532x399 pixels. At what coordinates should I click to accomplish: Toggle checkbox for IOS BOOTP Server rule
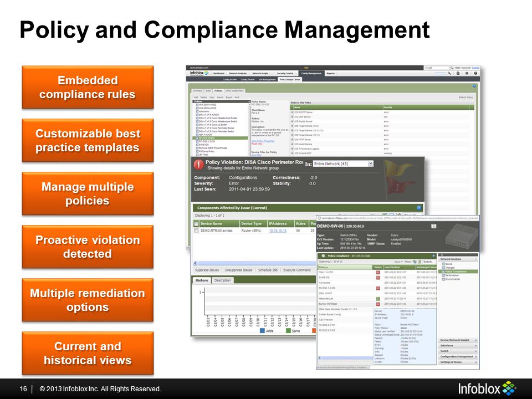pyautogui.click(x=292, y=112)
